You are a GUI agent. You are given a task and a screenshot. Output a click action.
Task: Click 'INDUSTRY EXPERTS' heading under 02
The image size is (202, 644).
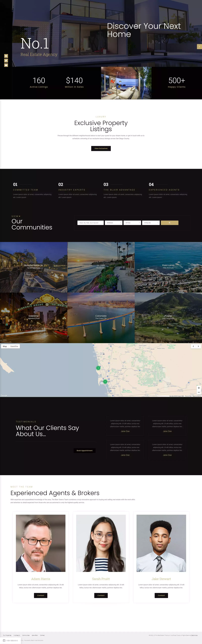point(72,190)
